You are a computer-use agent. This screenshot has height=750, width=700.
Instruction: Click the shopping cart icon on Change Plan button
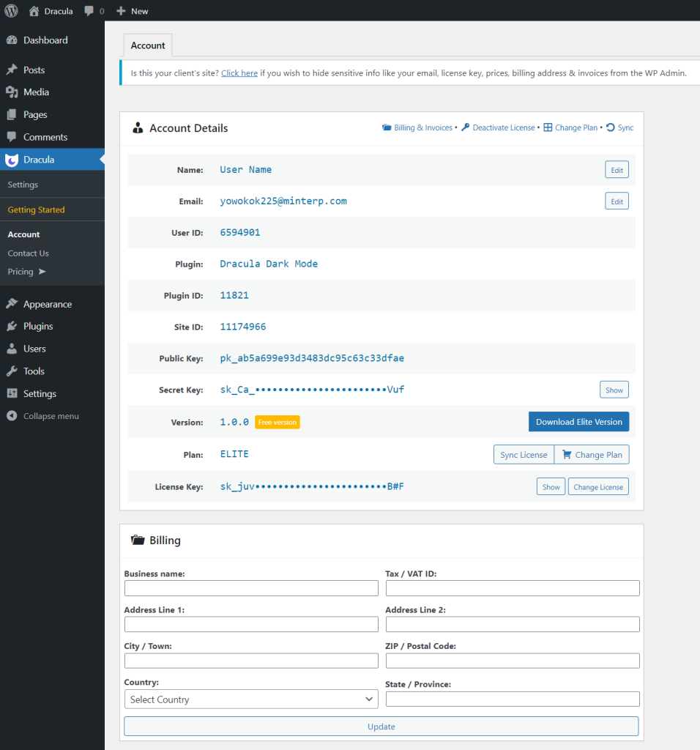pos(567,454)
